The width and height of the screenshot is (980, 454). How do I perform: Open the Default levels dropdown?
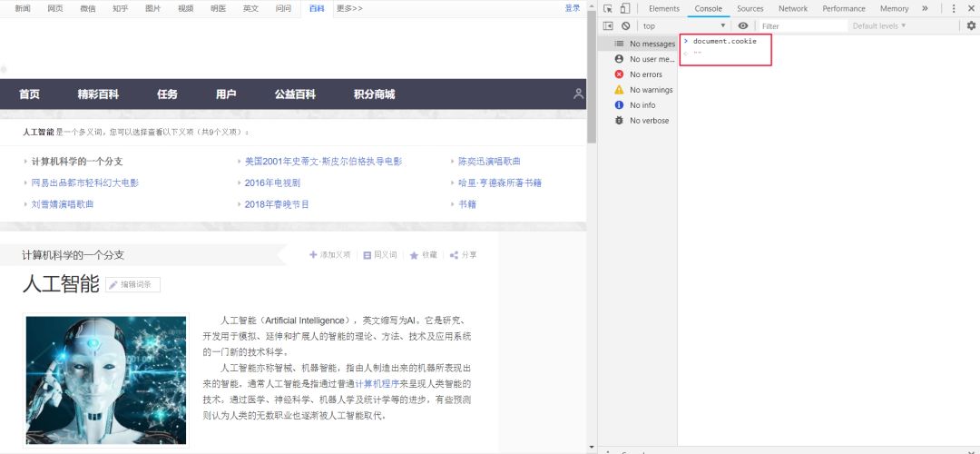point(878,25)
